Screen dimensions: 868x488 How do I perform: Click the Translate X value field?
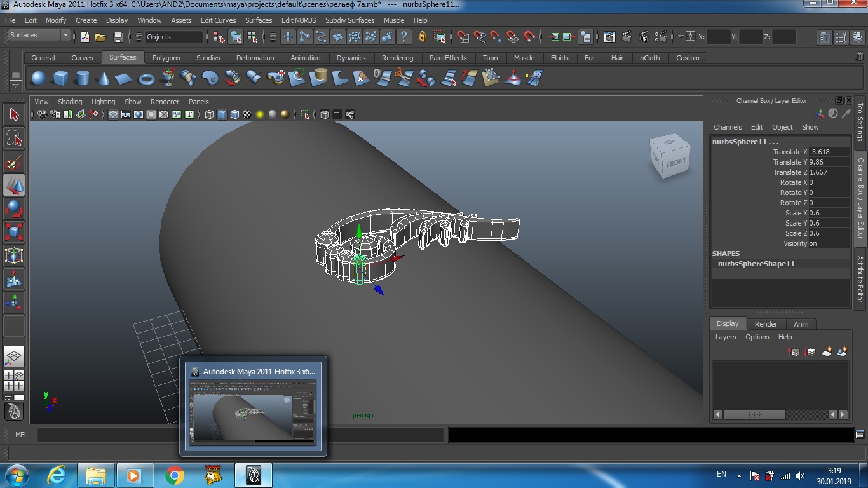click(x=829, y=152)
